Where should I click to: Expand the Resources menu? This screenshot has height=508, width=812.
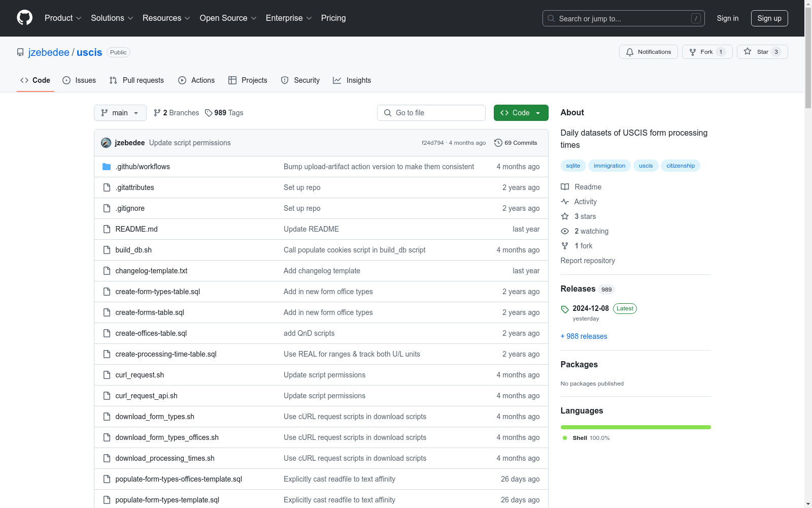(x=166, y=18)
